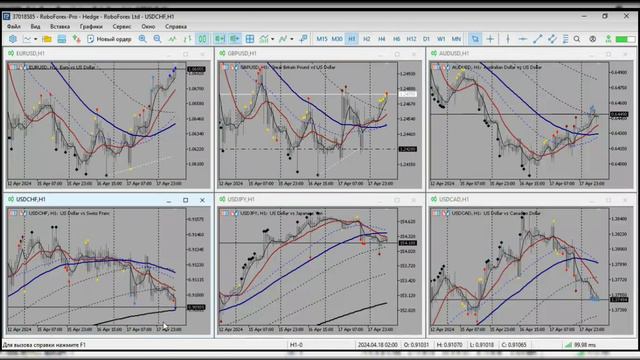Click the Market Watch toolbar icon

pyautogui.click(x=62, y=39)
